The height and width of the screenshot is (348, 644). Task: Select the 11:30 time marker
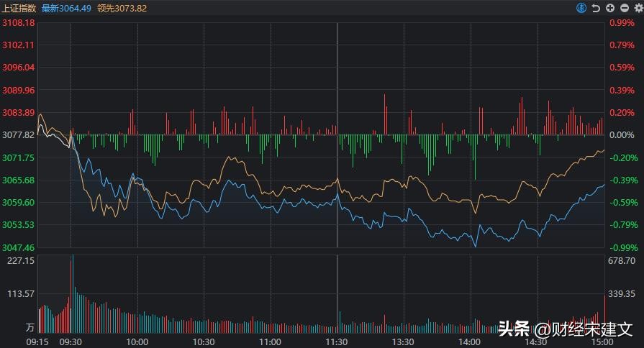tap(337, 342)
